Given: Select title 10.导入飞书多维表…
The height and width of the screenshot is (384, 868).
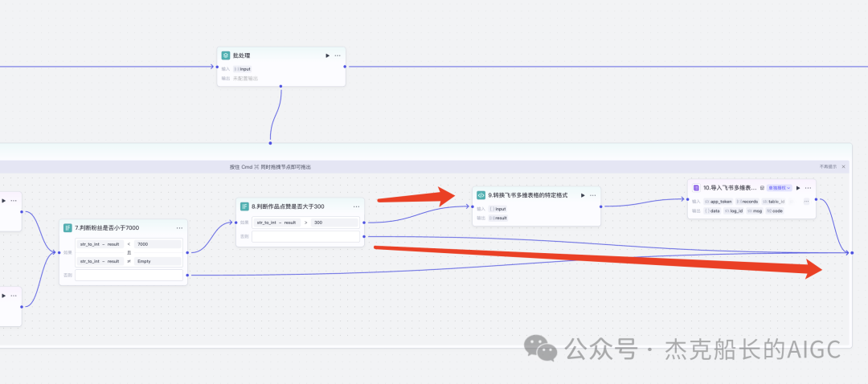Looking at the screenshot, I should (x=730, y=188).
